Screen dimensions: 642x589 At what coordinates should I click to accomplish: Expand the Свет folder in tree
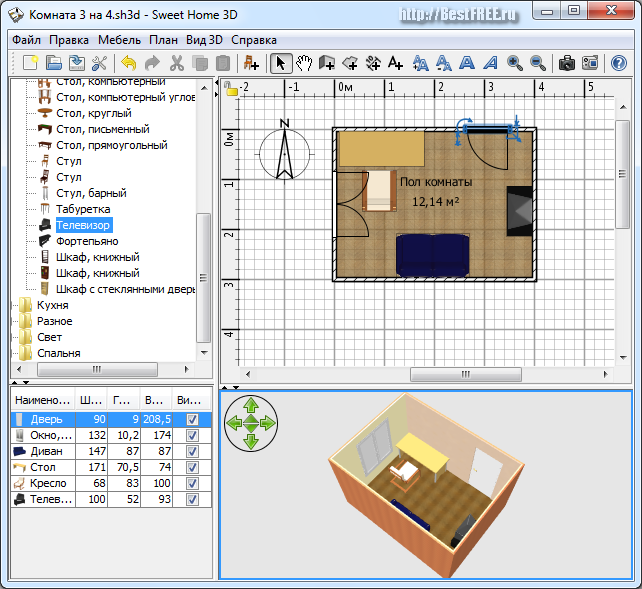49,337
